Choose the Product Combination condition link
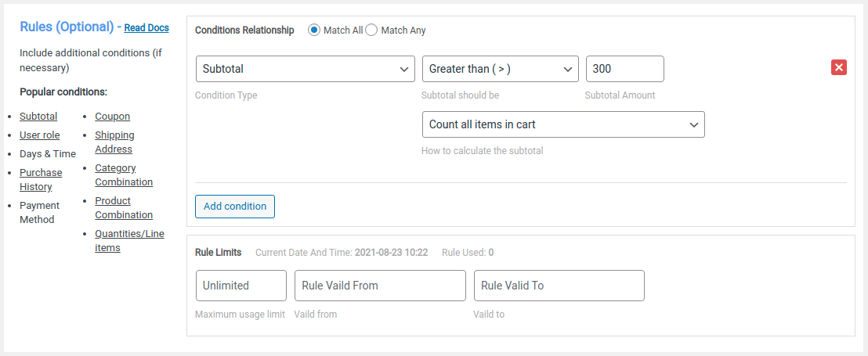 pyautogui.click(x=123, y=208)
